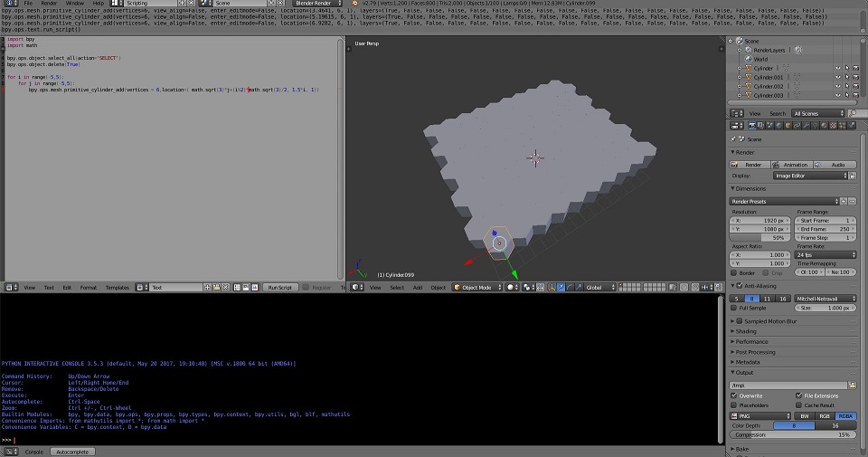The width and height of the screenshot is (868, 457).
Task: Hide Cylinder.001 via eye icon
Action: coord(837,77)
